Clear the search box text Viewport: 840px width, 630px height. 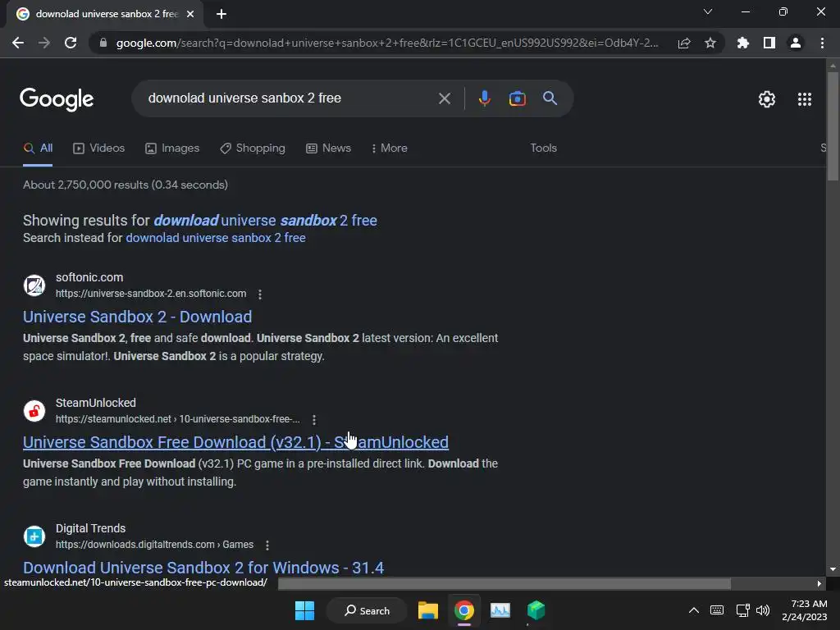444,98
